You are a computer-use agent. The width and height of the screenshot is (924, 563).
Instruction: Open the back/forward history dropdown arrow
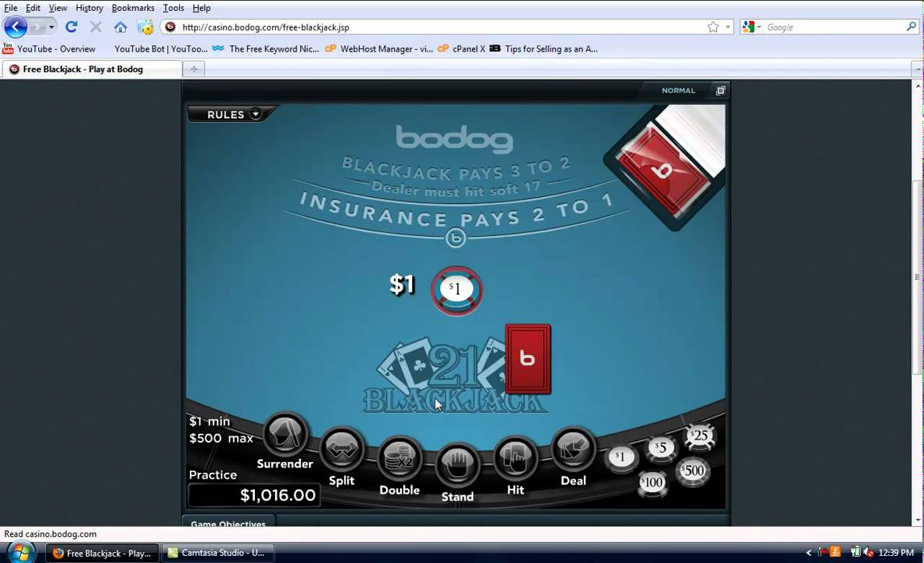point(52,27)
